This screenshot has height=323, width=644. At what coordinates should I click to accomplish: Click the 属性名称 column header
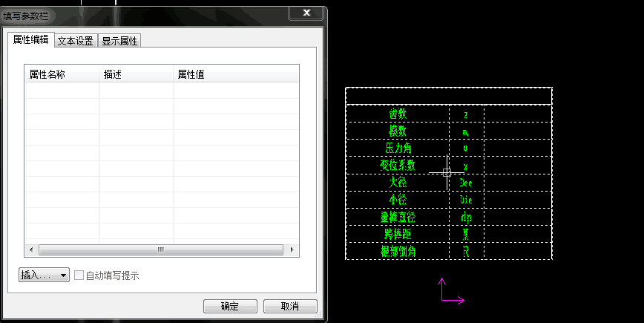pos(62,74)
